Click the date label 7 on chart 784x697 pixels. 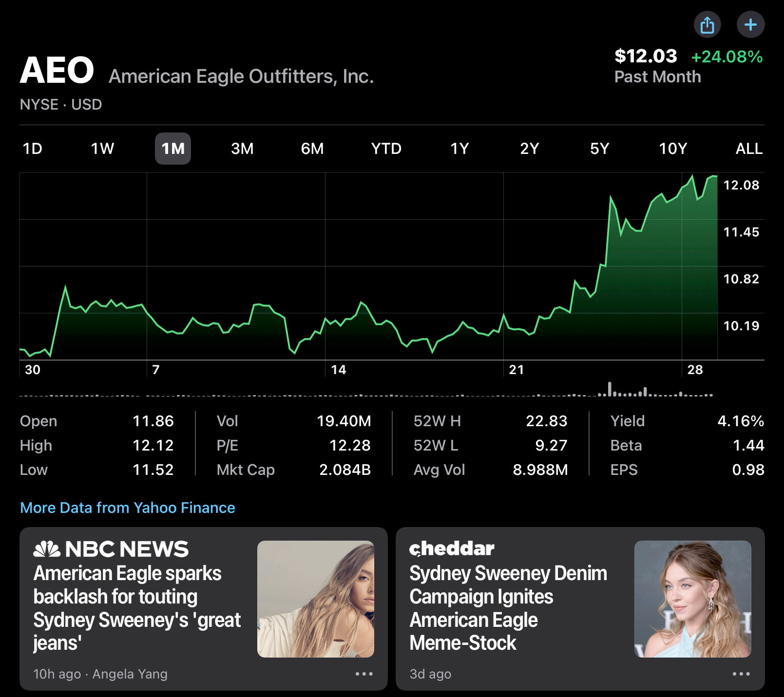coord(156,370)
